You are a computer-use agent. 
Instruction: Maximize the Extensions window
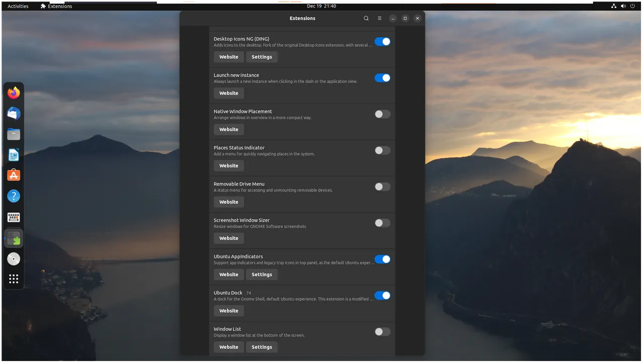coord(405,18)
